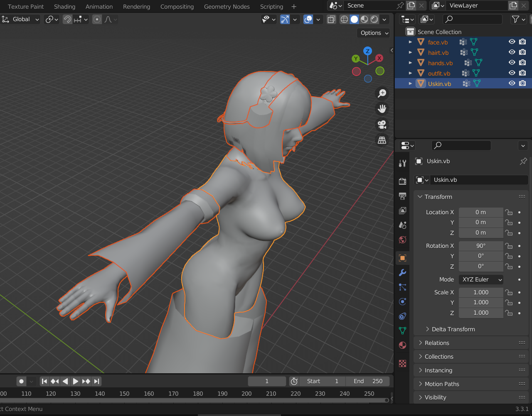Open the Material properties tab icon
Image resolution: width=532 pixels, height=416 pixels.
(402, 345)
